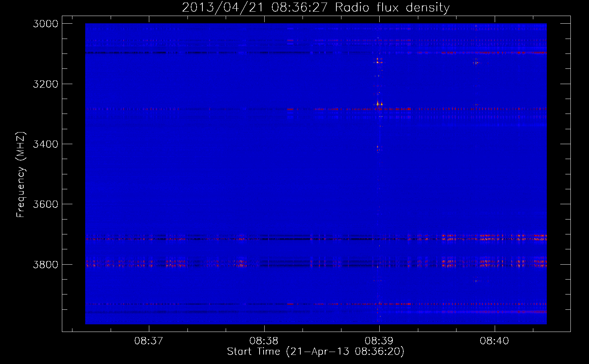Viewport: 589px width, 364px height.
Task: Click the 3400 frequency tick label
Action: pyautogui.click(x=46, y=144)
